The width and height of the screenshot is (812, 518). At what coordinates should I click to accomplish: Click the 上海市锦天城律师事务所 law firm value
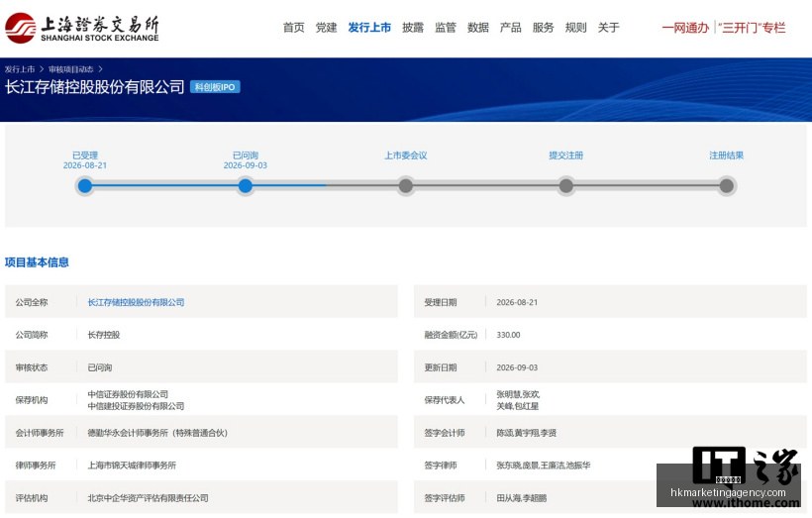point(132,466)
